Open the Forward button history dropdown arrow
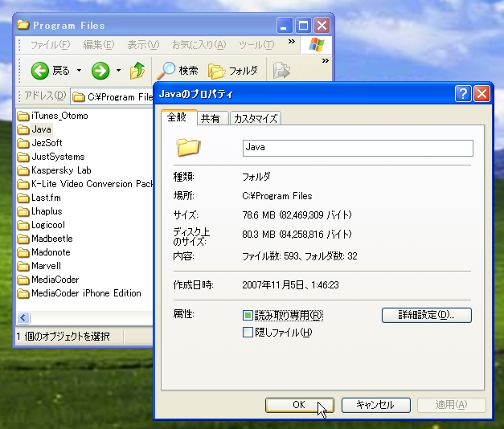This screenshot has height=429, width=504. [x=118, y=71]
